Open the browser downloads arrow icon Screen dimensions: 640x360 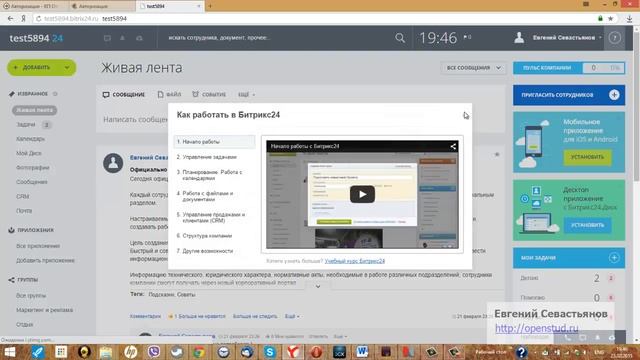[629, 18]
